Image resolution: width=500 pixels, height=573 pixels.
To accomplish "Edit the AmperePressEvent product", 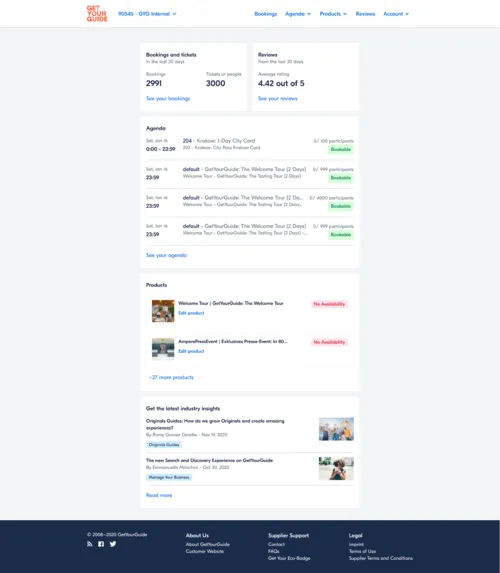I will tap(191, 351).
